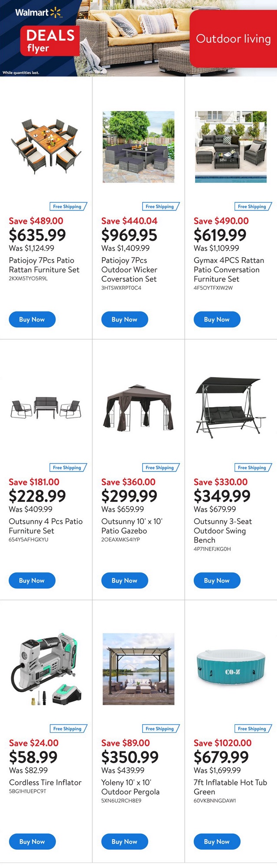
Task: Buy the Gymax 4PCS Rattan Set
Action: coord(217,319)
